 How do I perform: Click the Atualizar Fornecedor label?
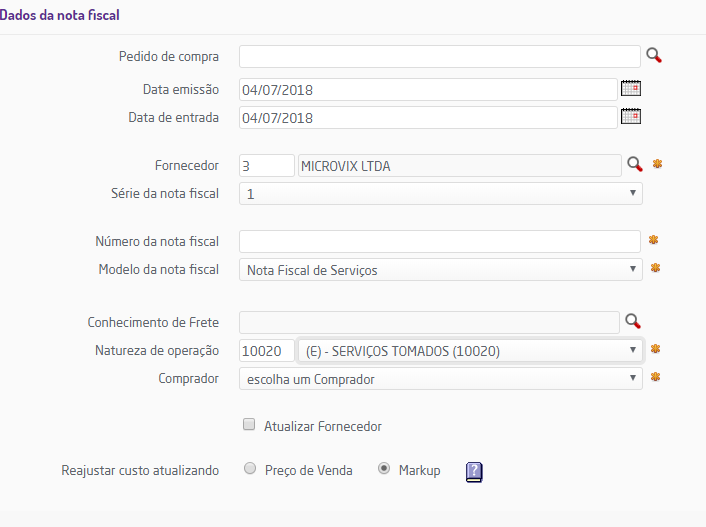322,426
